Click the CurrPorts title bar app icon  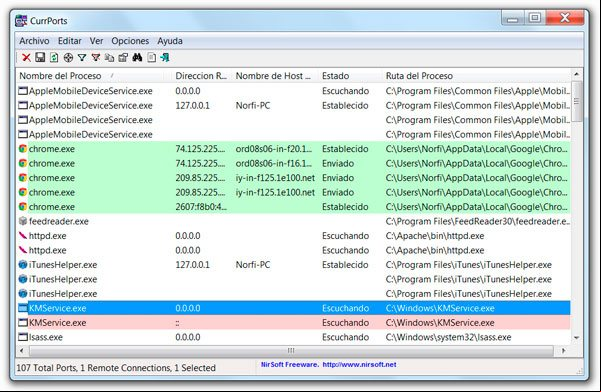(x=21, y=21)
